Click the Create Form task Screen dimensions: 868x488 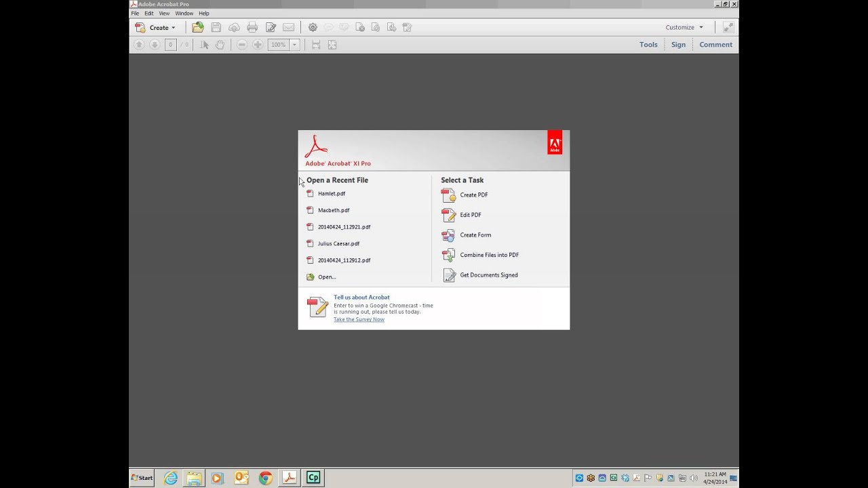pos(475,235)
